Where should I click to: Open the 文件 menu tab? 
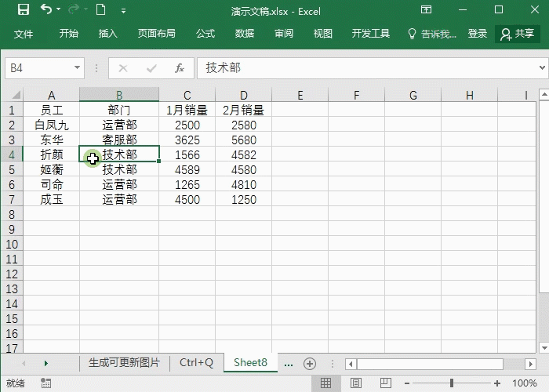(x=24, y=34)
